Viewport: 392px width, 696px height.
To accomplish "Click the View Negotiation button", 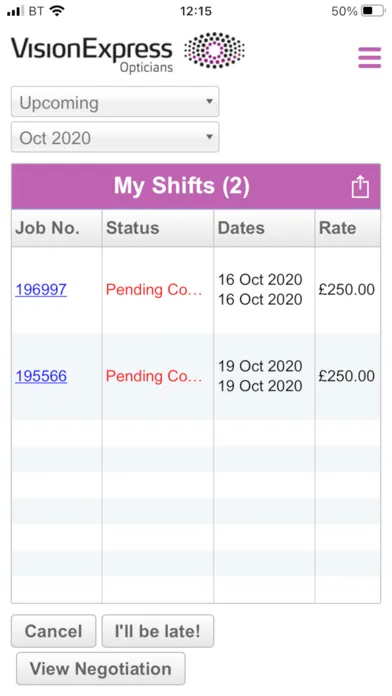I will click(101, 668).
